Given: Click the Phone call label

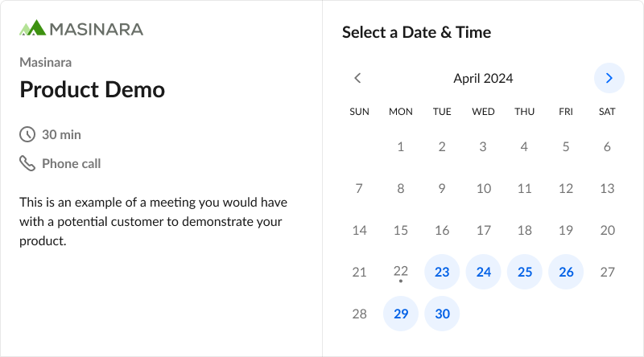Looking at the screenshot, I should click(x=71, y=164).
